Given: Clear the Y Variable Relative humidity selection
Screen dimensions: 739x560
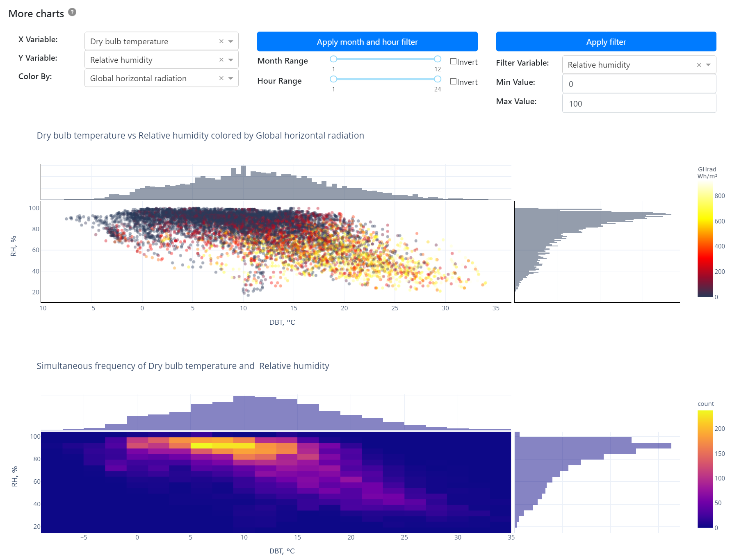Looking at the screenshot, I should 221,60.
